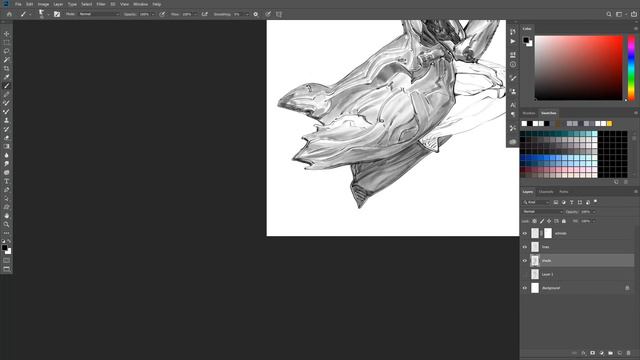Open the Filter menu
Viewport: 640px width, 360px height.
(x=101, y=4)
